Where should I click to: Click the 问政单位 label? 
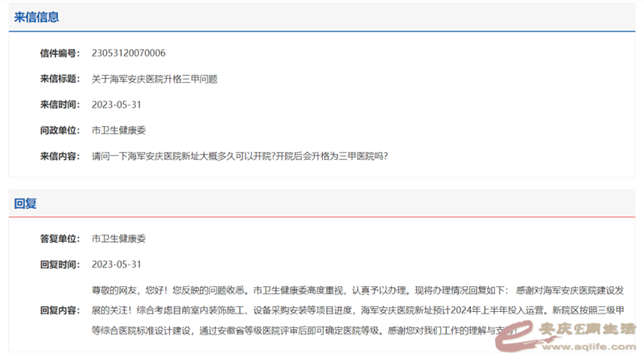coord(60,130)
